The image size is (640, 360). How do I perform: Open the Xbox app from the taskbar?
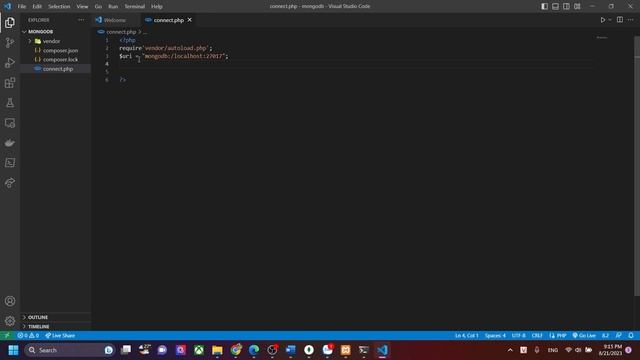tap(199, 350)
